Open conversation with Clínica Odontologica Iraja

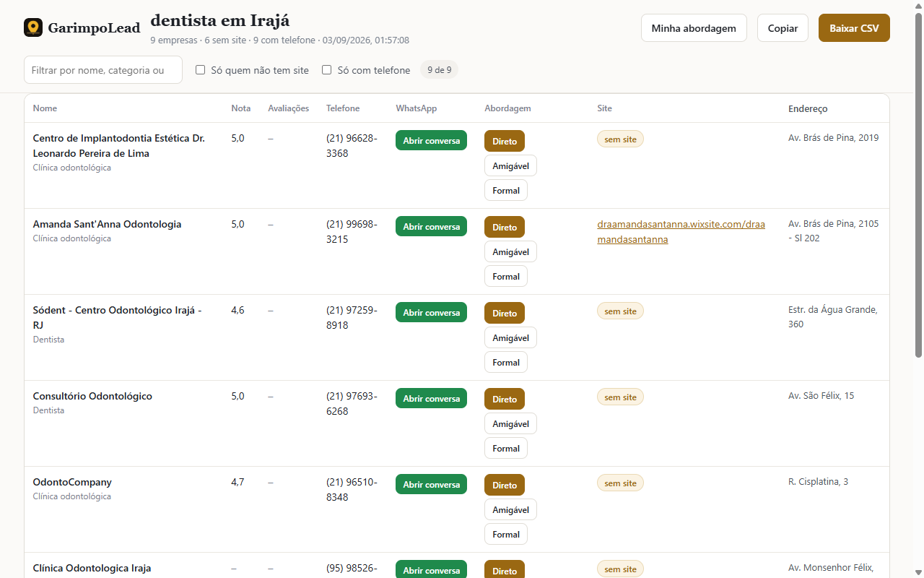[x=431, y=569]
